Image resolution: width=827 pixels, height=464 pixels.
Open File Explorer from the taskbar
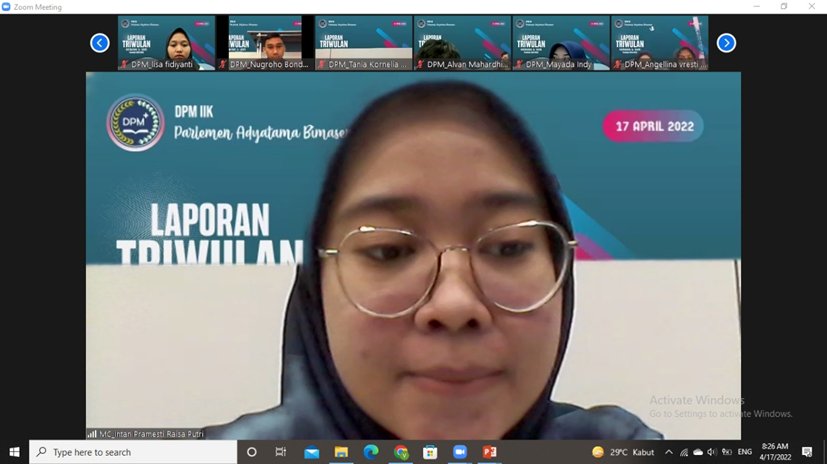coord(341,452)
